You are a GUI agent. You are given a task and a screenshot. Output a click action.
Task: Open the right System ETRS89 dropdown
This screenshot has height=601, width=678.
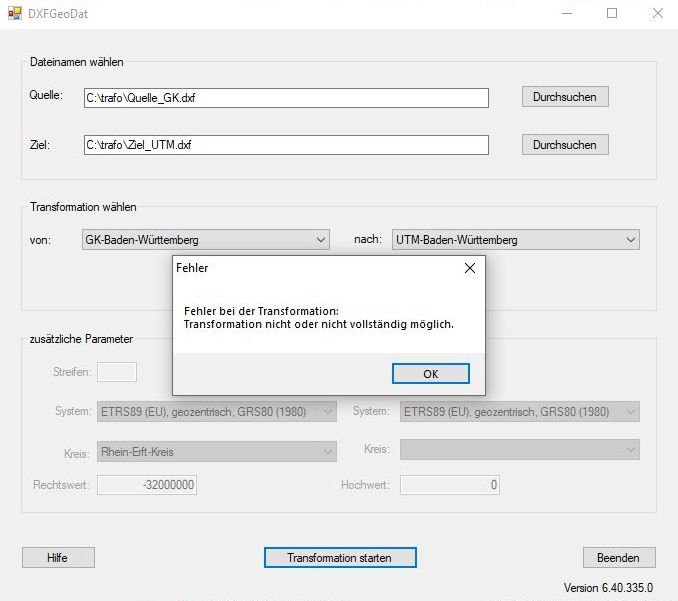(519, 412)
